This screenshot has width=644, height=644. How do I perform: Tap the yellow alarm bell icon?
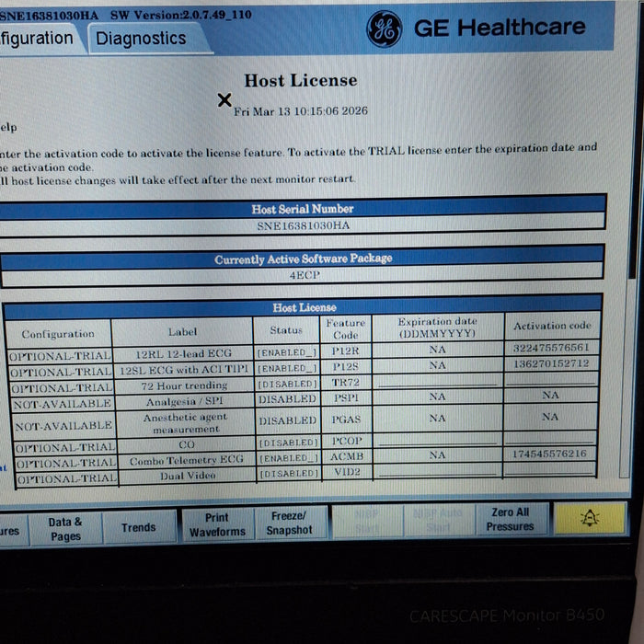coord(590,518)
